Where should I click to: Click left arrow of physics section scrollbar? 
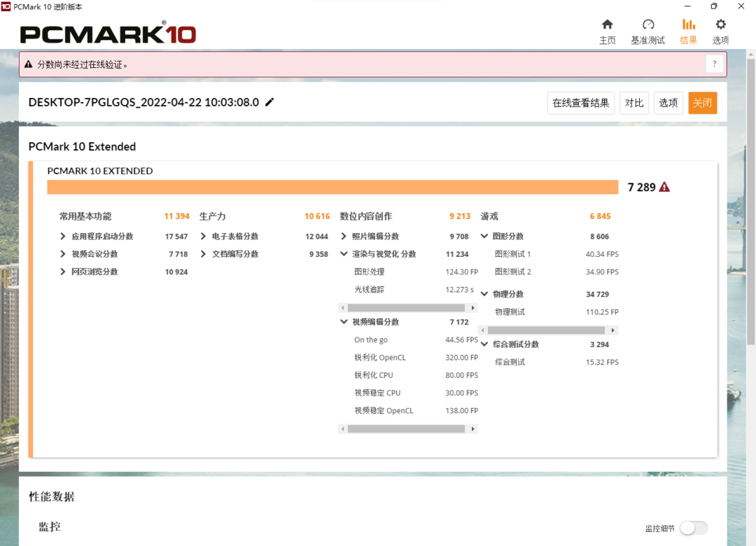click(483, 330)
